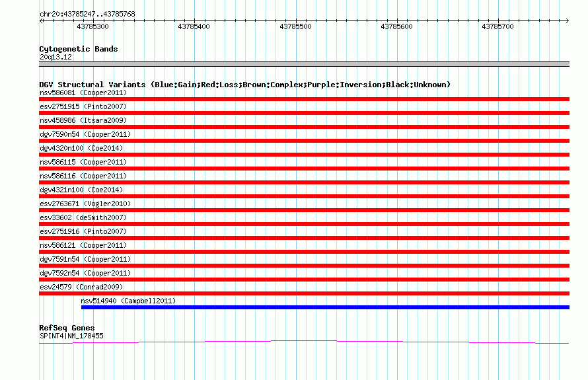Viewport: 588px width, 380px height.
Task: Click the red bar under esv2763671
Action: (304, 210)
